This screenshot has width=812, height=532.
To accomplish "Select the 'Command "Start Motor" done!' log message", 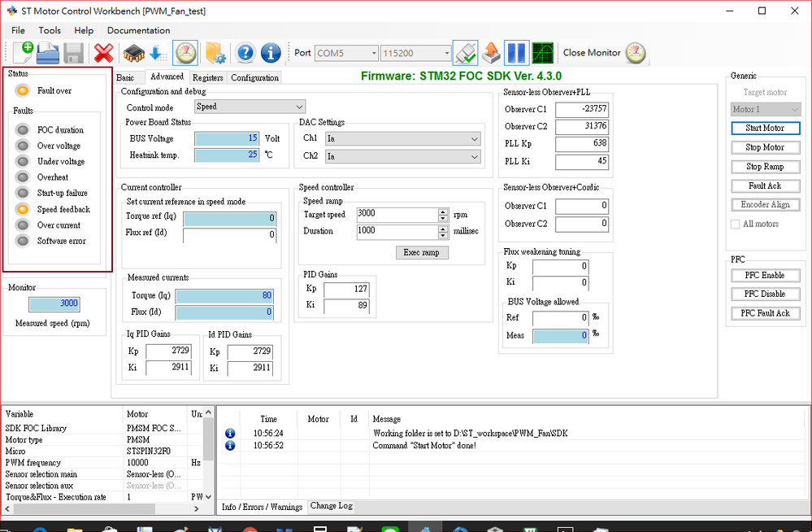I will (x=424, y=446).
